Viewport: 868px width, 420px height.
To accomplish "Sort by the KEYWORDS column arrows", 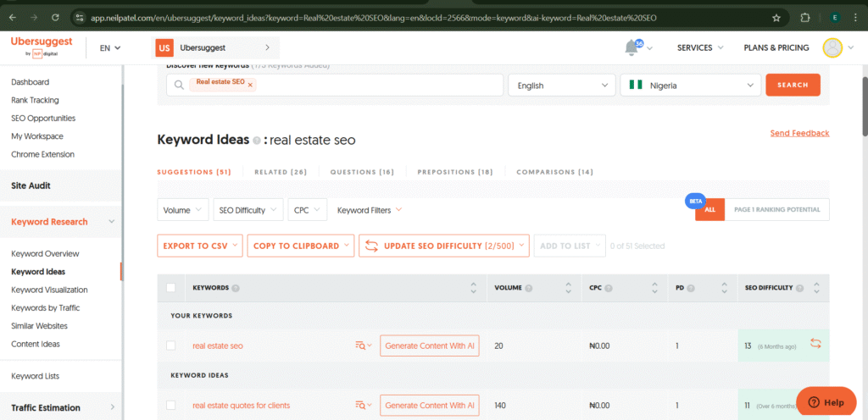I will [473, 288].
